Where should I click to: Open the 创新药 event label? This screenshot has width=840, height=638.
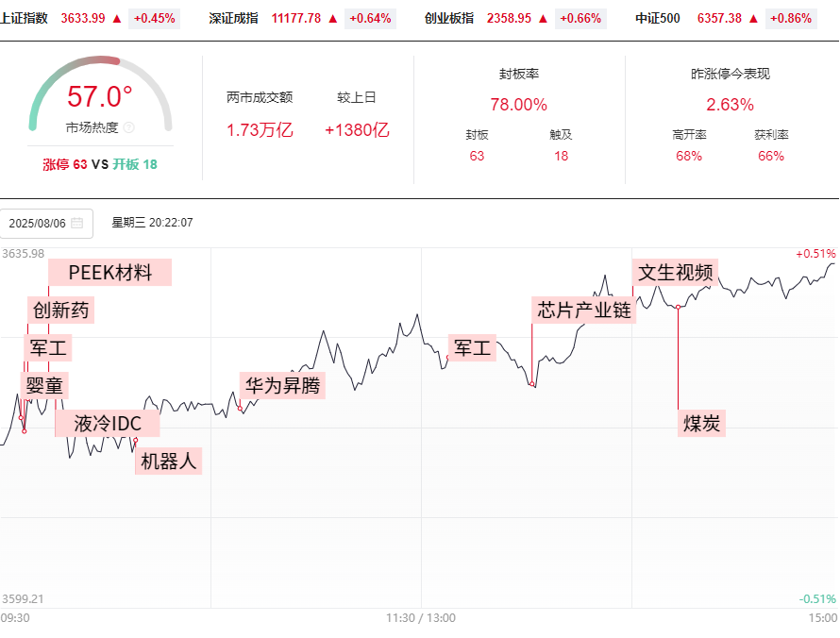[x=60, y=311]
